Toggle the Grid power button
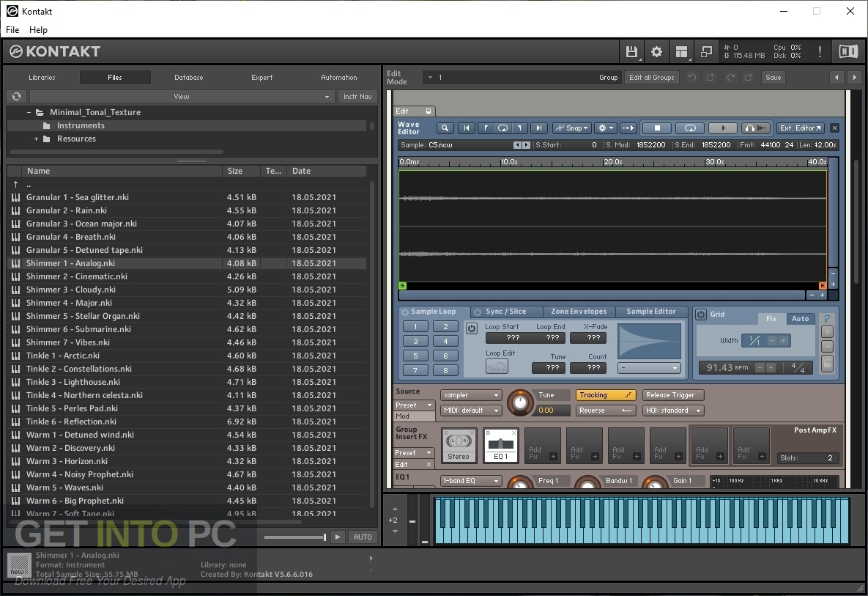The height and width of the screenshot is (596, 868). (x=701, y=314)
